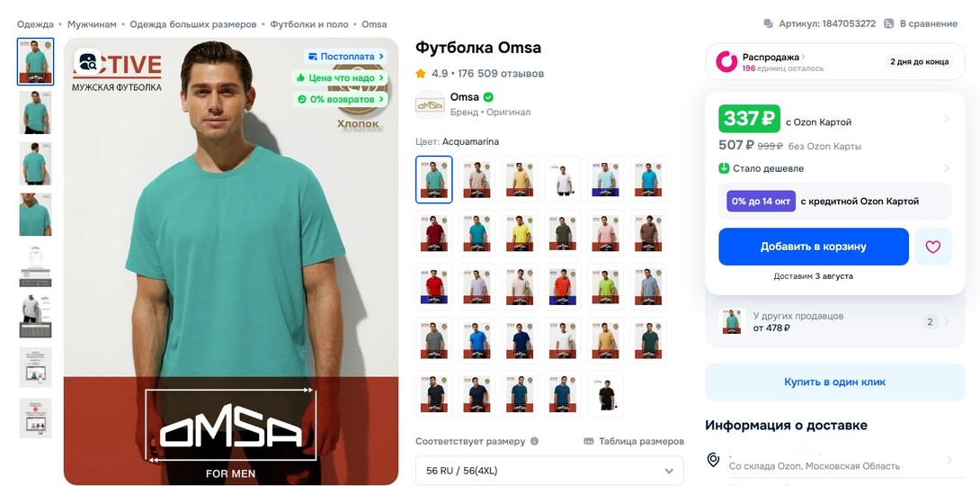Open the size dropdown "56 RU / 56(4XL)"

point(549,471)
